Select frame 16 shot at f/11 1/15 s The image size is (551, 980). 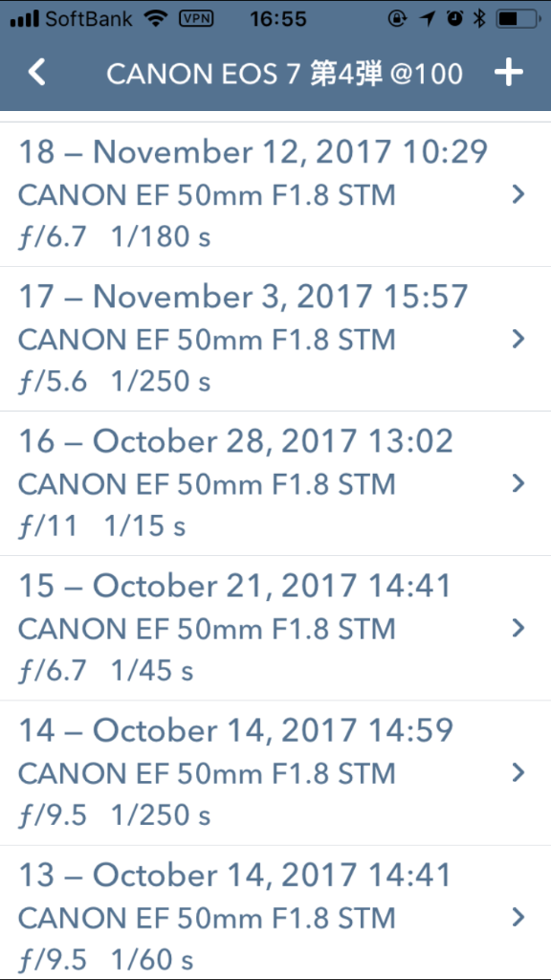(x=275, y=483)
